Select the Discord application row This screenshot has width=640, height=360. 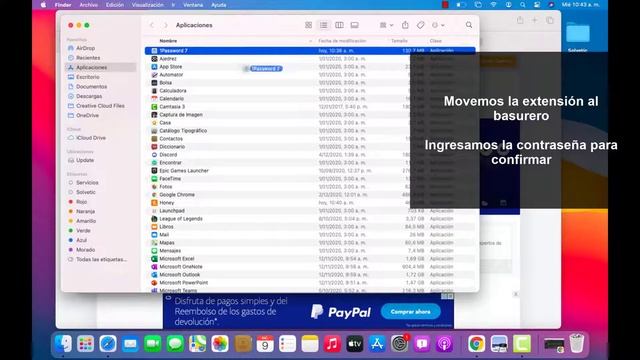pos(310,155)
